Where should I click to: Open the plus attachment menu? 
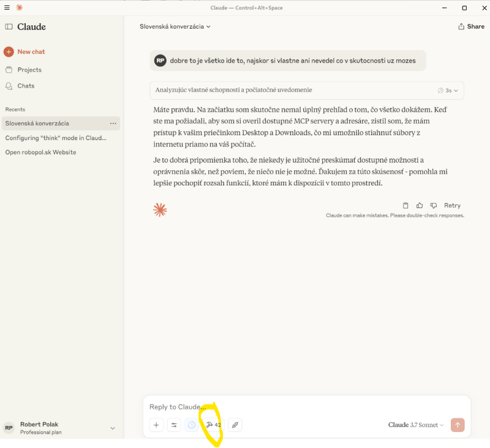tap(156, 425)
